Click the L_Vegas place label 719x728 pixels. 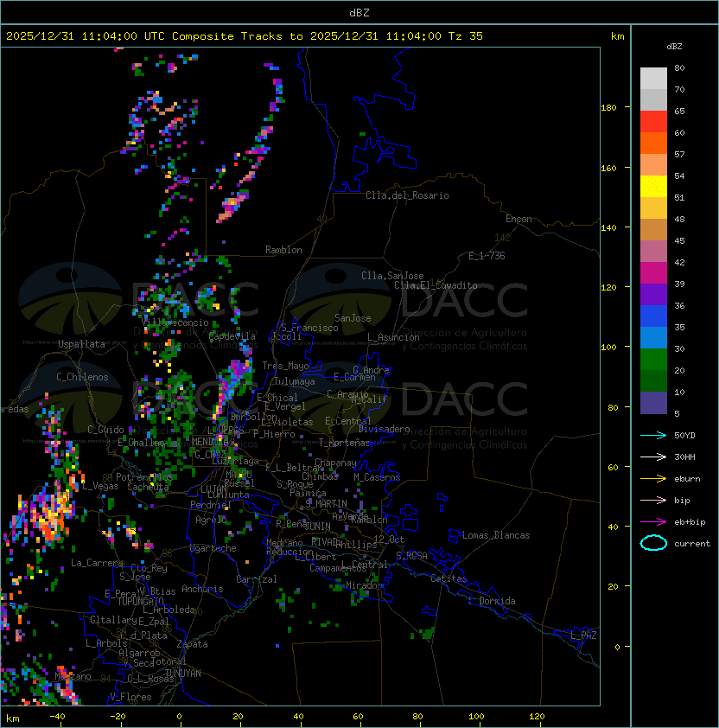[100, 486]
